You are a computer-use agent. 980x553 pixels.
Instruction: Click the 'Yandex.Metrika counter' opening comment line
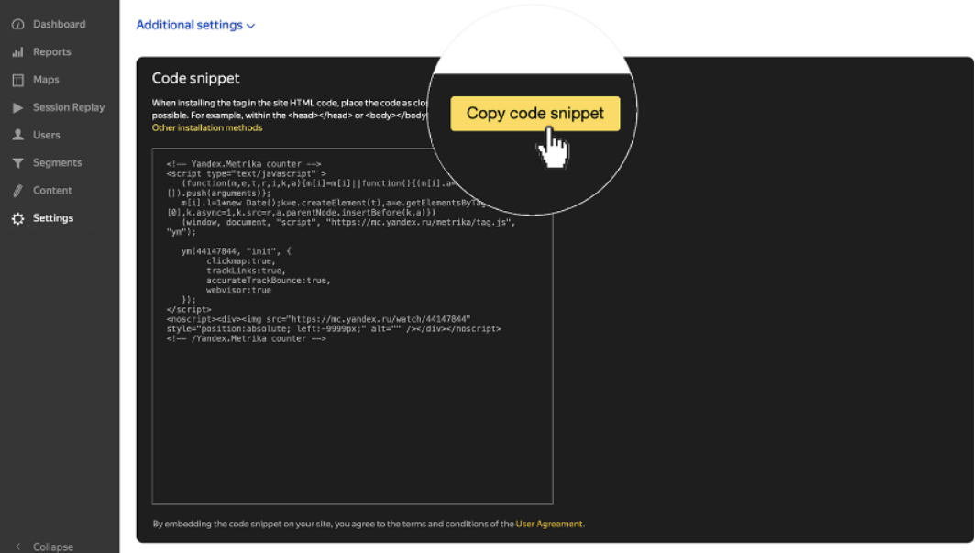coord(244,164)
